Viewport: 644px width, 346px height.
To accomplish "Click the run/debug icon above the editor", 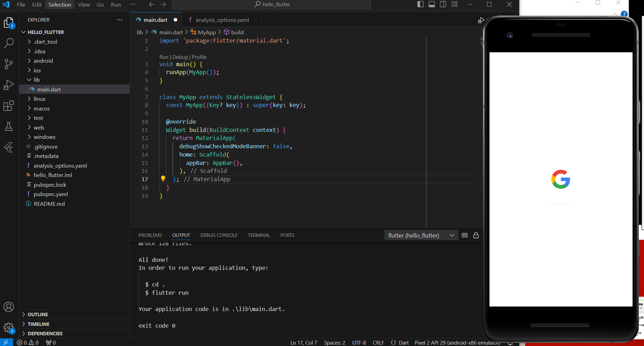I will coord(480,20).
